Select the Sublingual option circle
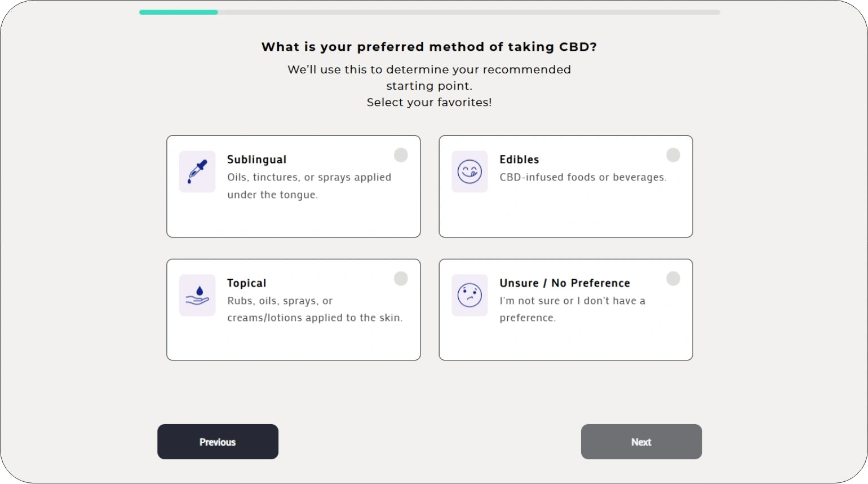 click(401, 155)
